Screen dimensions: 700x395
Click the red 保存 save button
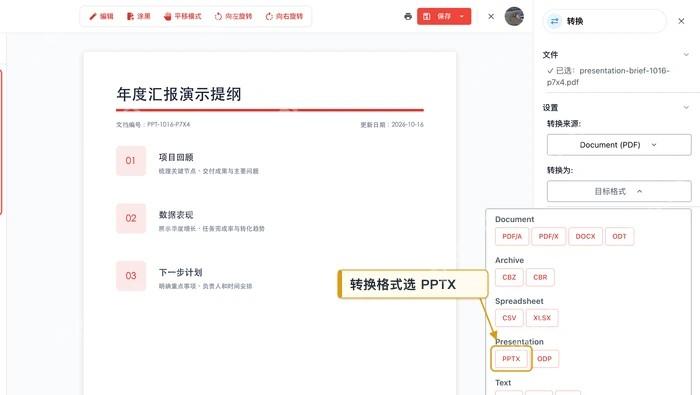tap(438, 17)
